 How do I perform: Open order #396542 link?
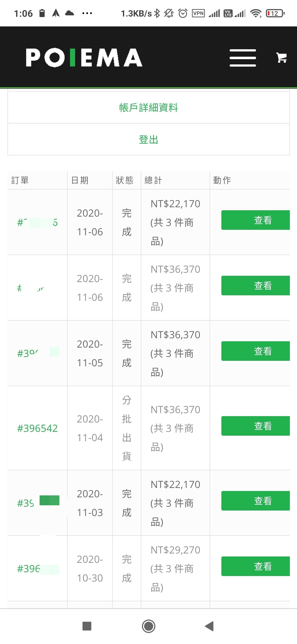click(37, 428)
